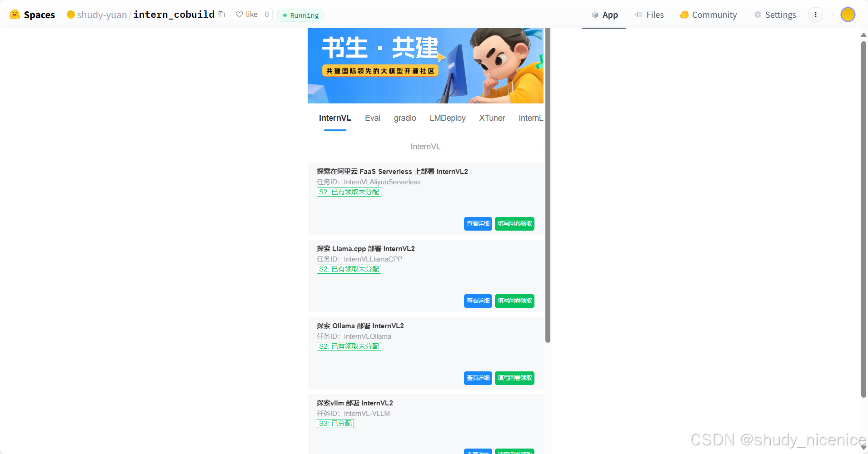Screen dimensions: 868x454
Task: Open the App tab
Action: tap(604, 15)
